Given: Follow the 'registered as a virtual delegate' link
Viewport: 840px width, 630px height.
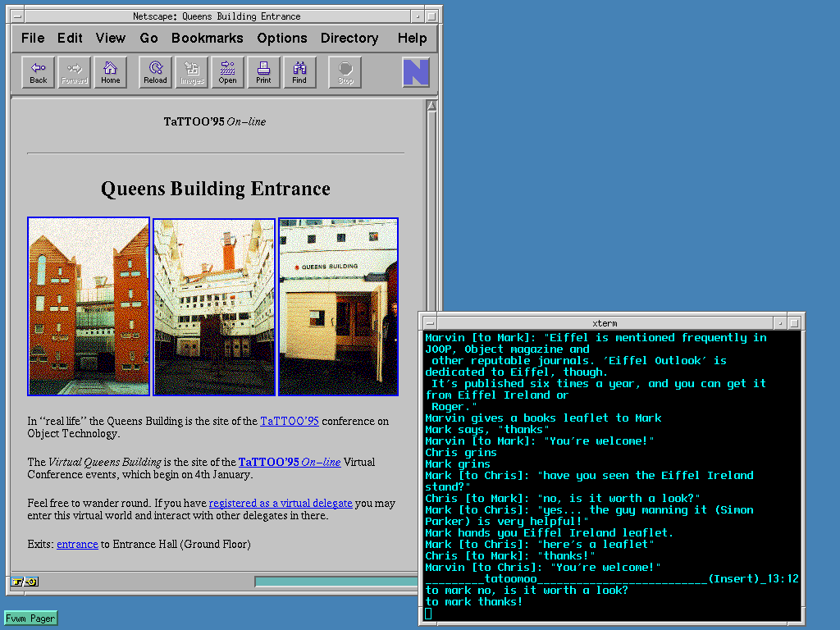Looking at the screenshot, I should pos(281,503).
